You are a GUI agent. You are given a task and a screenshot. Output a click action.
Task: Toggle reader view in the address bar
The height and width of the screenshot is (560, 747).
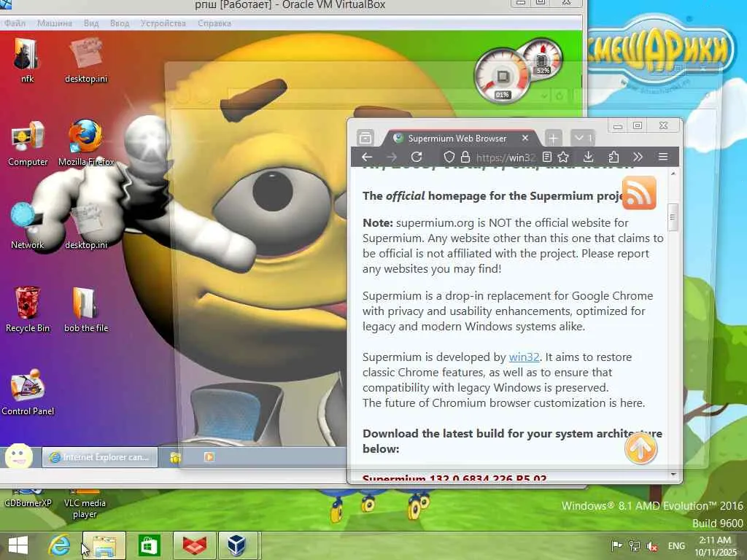(547, 157)
